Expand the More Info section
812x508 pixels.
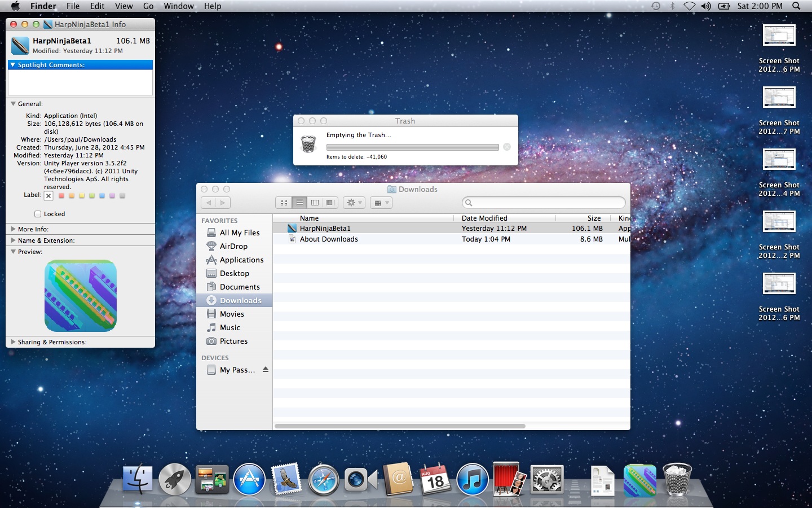14,229
